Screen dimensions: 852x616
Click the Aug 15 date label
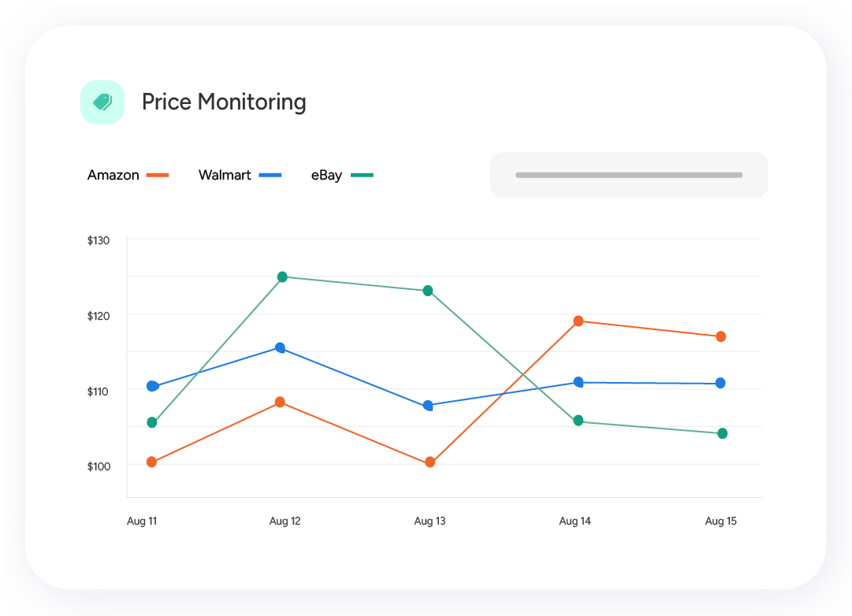pyautogui.click(x=720, y=521)
